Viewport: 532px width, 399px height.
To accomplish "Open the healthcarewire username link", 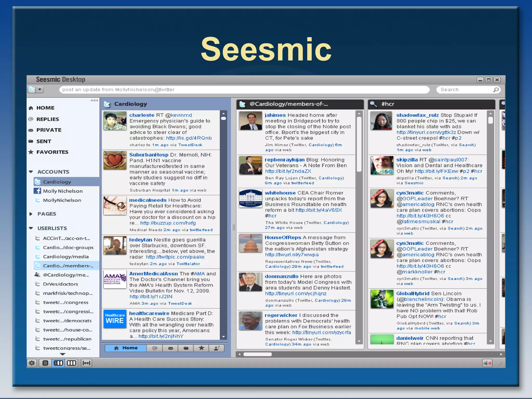I will pos(149,313).
